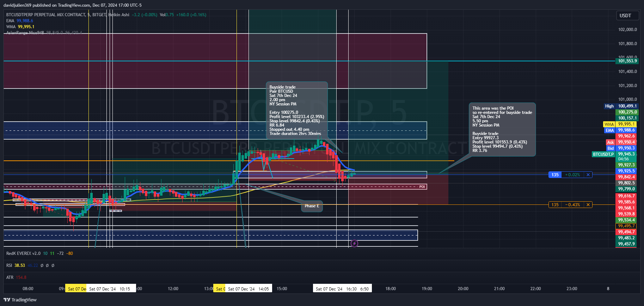Click the 102,000.0 price scale tick
This screenshot has width=644, height=306.
(x=627, y=30)
